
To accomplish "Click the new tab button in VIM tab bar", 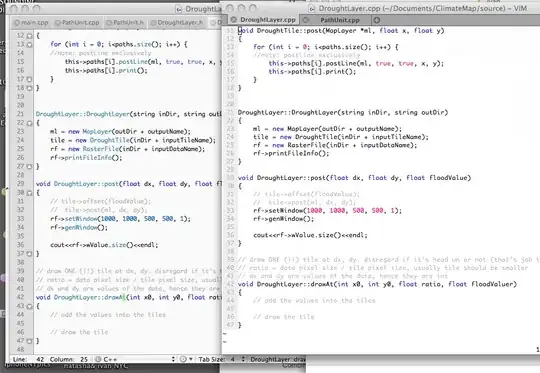I will (377, 20).
